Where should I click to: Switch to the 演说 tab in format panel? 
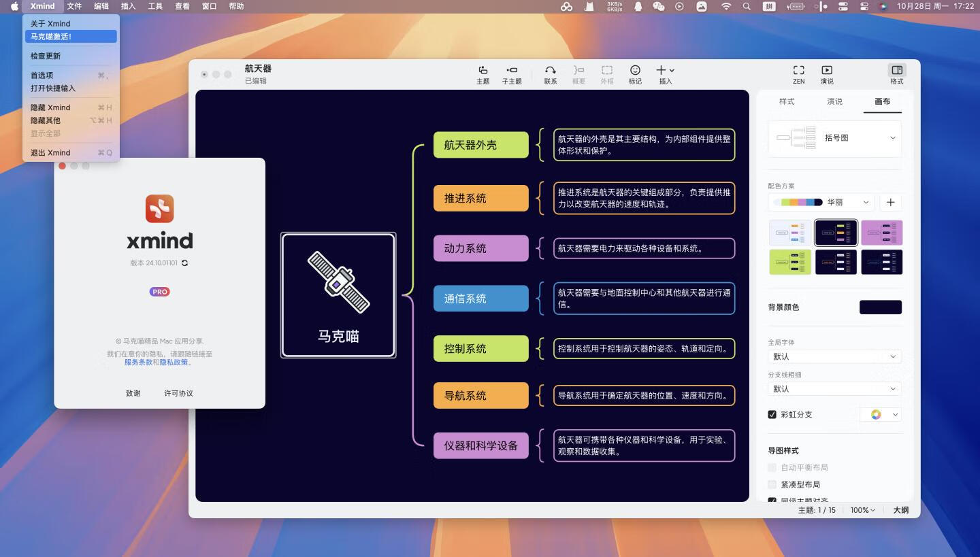click(x=834, y=101)
